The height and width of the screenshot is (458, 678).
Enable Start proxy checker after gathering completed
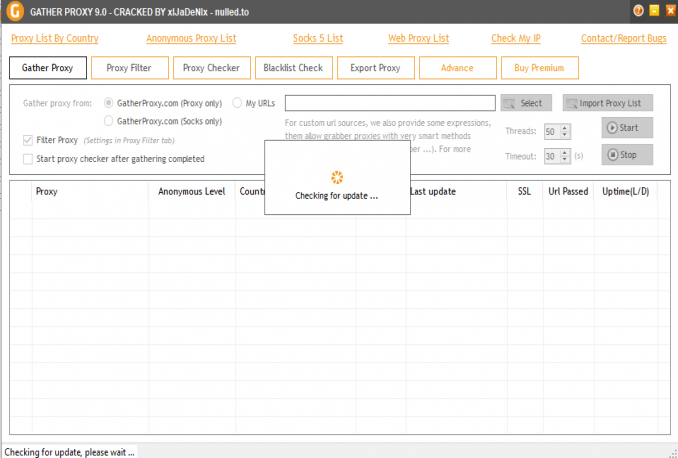click(x=28, y=158)
